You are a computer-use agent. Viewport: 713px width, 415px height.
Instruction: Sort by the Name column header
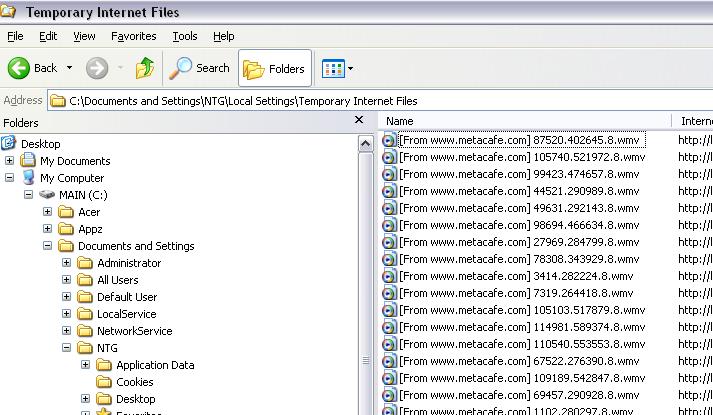(525, 121)
